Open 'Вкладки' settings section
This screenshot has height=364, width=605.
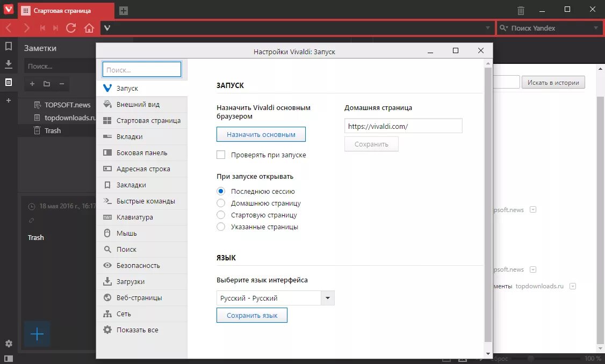142,137
